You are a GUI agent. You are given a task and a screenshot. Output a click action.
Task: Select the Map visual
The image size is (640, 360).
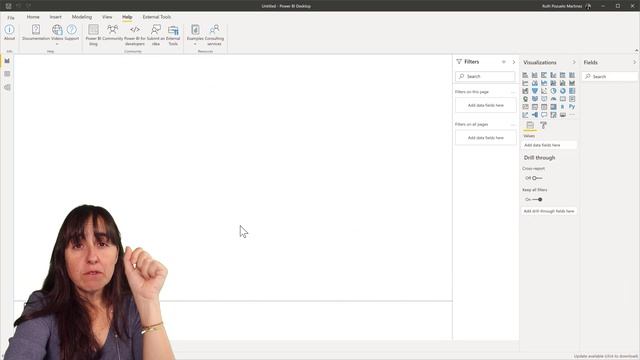point(525,99)
